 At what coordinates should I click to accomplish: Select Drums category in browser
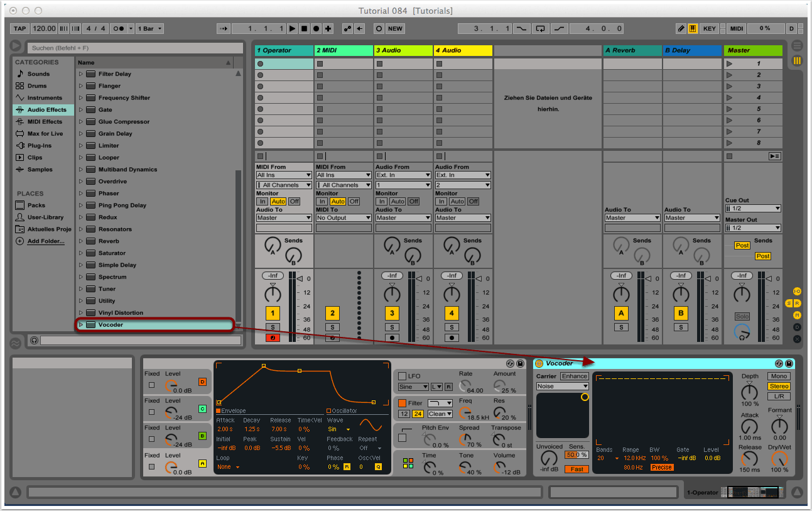point(36,85)
